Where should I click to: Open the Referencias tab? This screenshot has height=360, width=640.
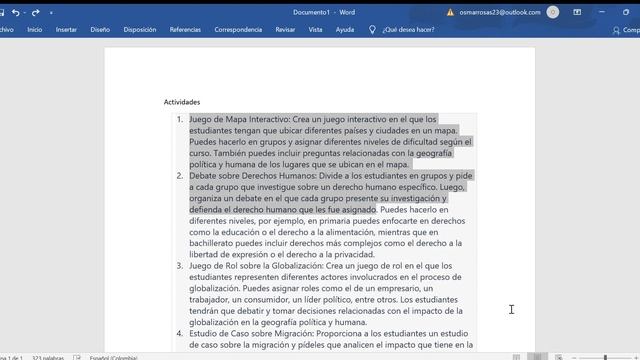coord(185,29)
